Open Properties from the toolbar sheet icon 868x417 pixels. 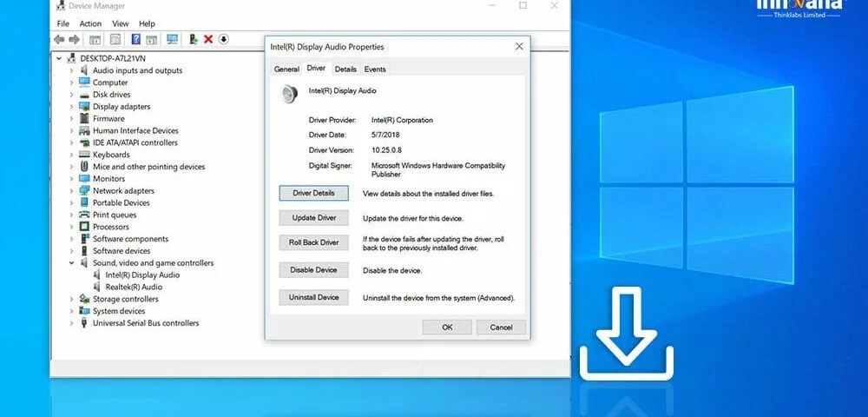point(115,39)
